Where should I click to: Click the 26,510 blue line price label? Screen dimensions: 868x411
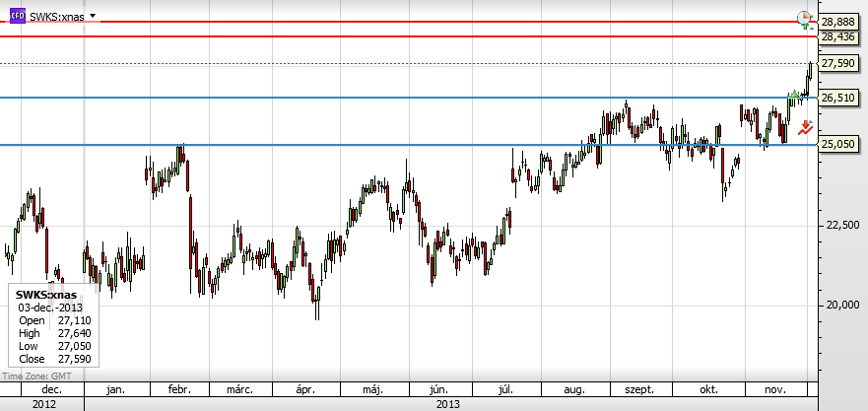(837, 98)
